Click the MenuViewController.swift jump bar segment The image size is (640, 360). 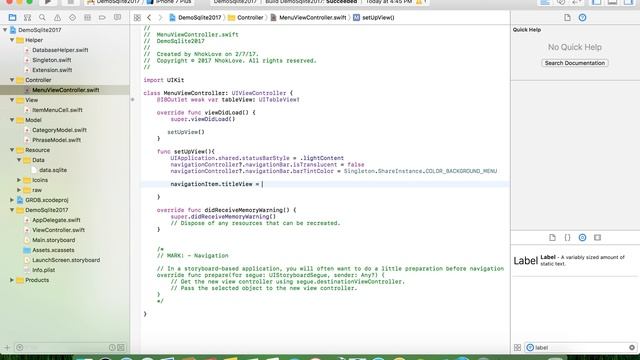coord(309,18)
